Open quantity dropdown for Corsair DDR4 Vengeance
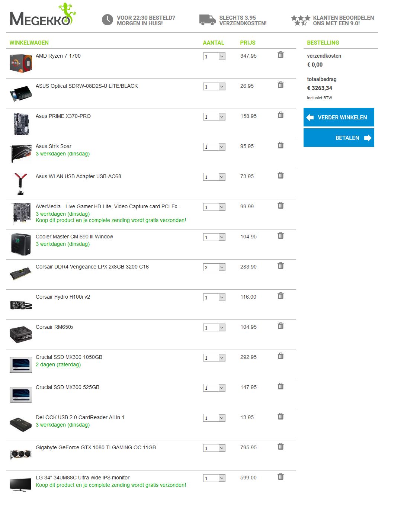This screenshot has width=420, height=511. click(214, 267)
